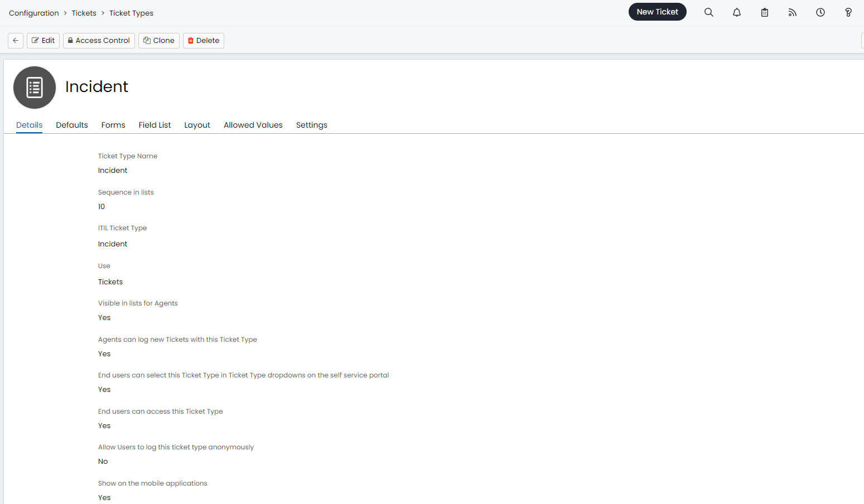This screenshot has height=504, width=864.
Task: Open the Forms tab
Action: coord(113,125)
